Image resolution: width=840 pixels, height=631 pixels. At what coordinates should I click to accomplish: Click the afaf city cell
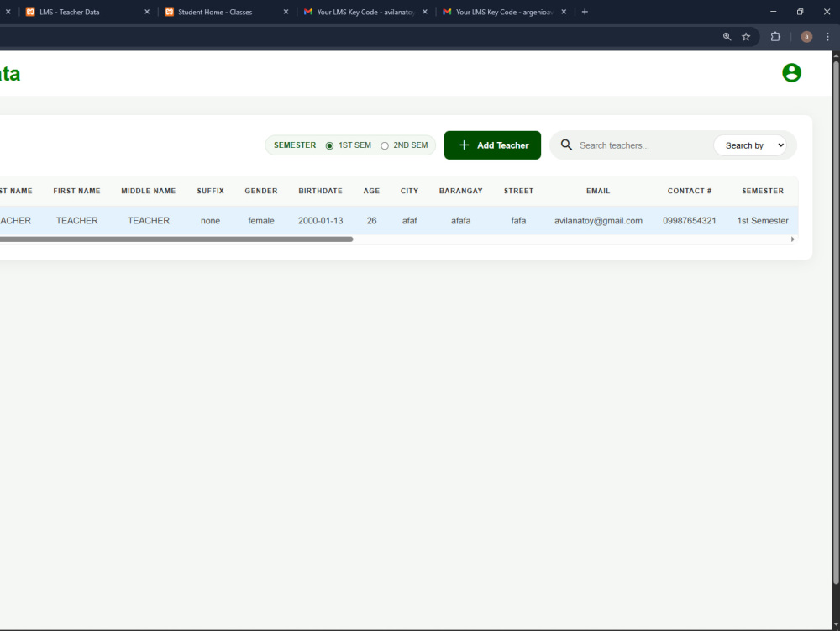point(409,221)
